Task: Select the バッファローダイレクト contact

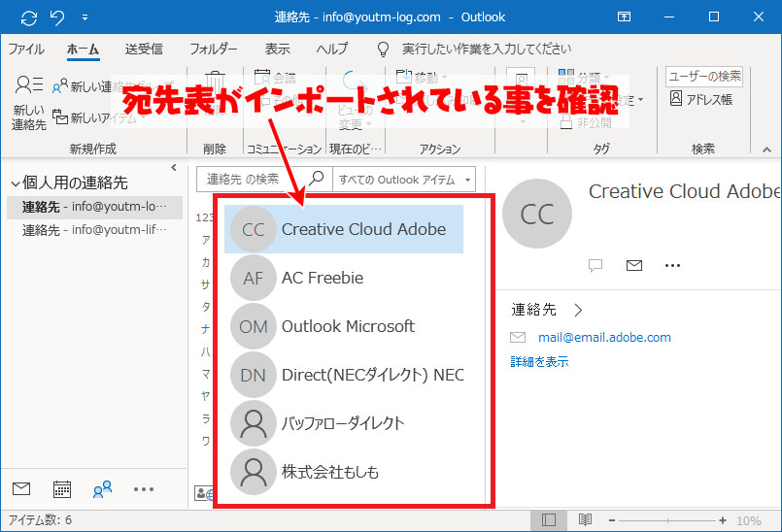Action: [x=344, y=423]
